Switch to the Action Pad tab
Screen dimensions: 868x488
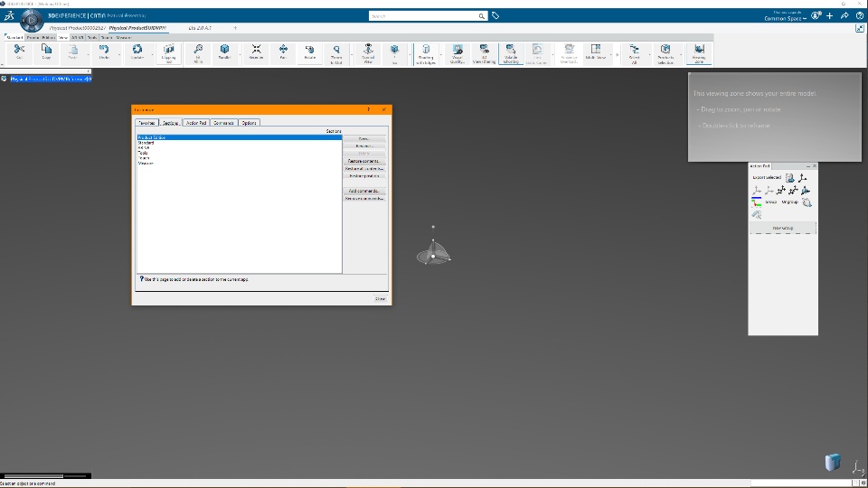click(196, 123)
